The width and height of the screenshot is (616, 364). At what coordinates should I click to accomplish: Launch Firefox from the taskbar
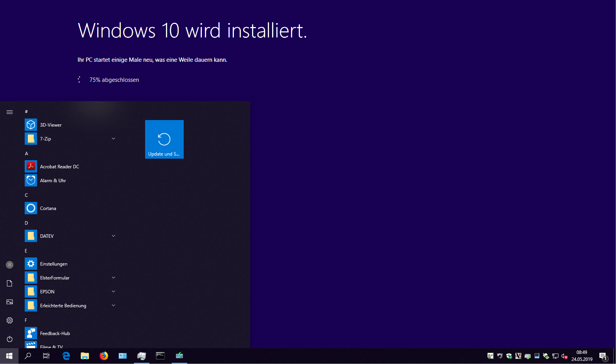[x=104, y=356]
